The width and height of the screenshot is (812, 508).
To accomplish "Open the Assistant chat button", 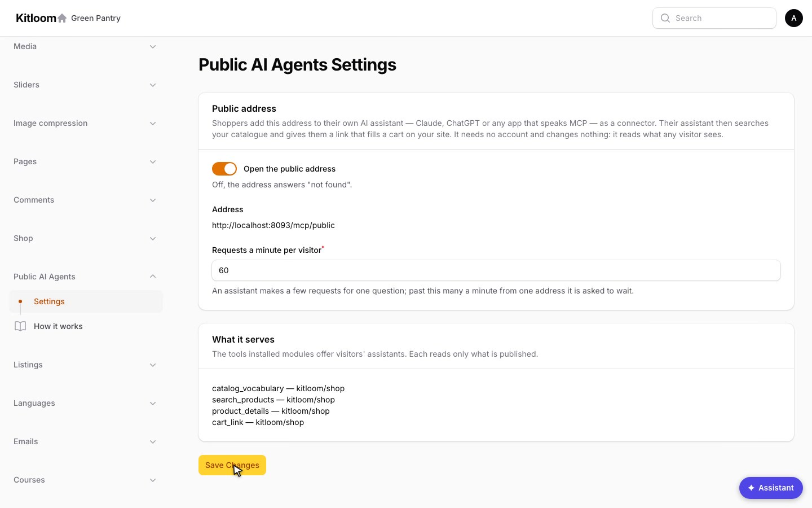I will (771, 488).
